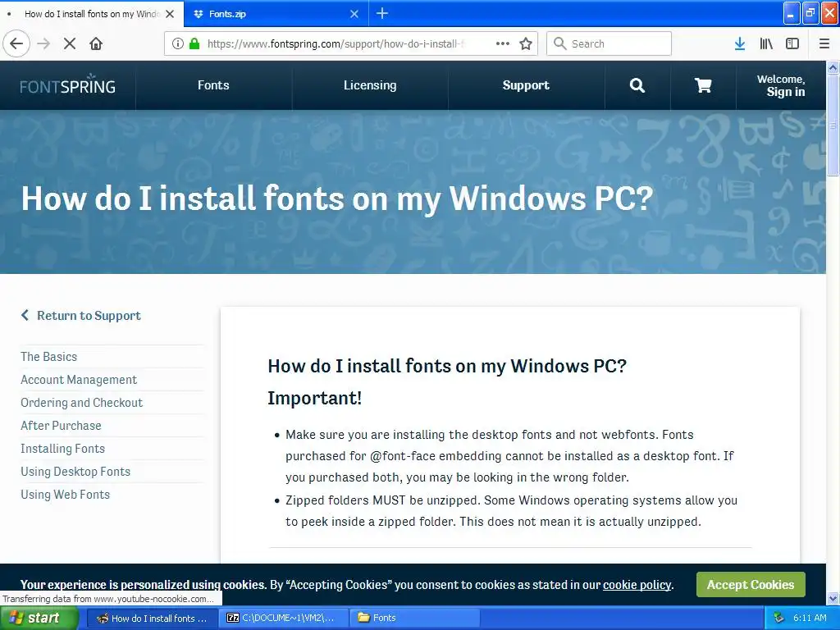Click Welcome, Sign in

point(781,85)
